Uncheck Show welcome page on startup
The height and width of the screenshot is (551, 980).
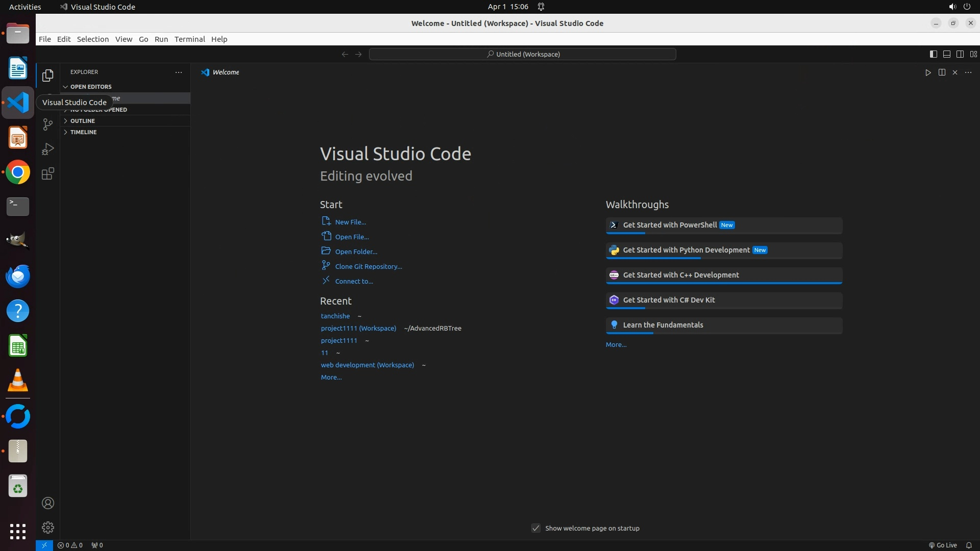click(535, 528)
